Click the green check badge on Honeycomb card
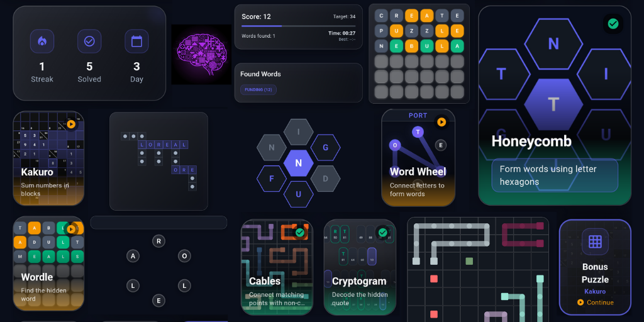The image size is (644, 322). point(613,24)
